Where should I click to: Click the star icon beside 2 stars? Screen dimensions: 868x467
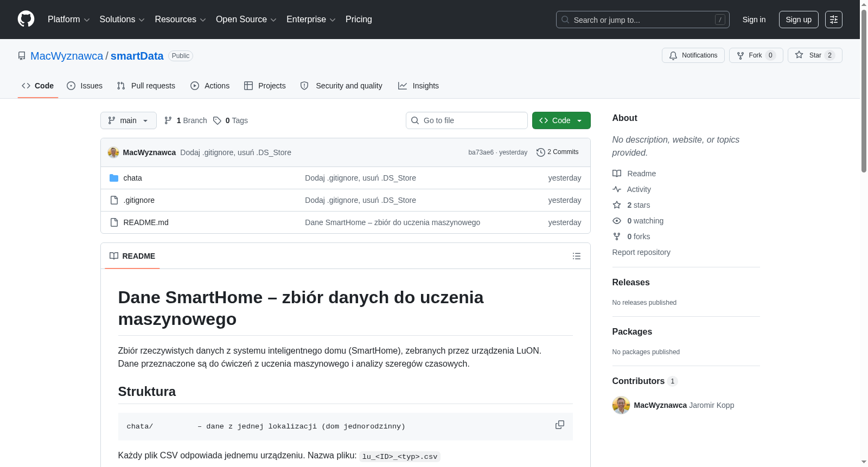(x=617, y=205)
